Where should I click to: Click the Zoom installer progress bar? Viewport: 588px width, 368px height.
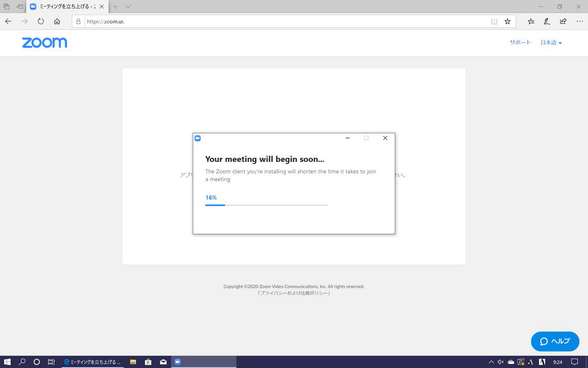click(266, 205)
